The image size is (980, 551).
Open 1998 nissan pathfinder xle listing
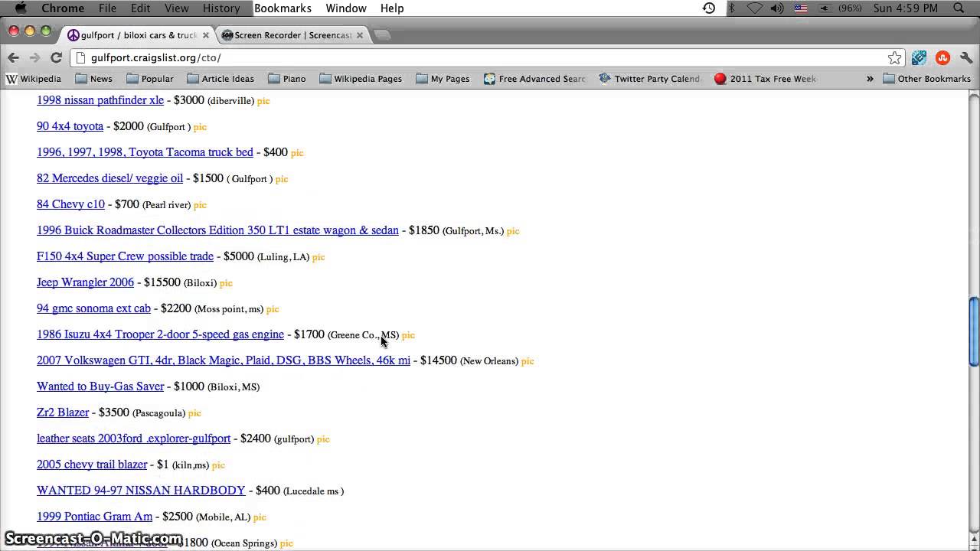(x=100, y=100)
